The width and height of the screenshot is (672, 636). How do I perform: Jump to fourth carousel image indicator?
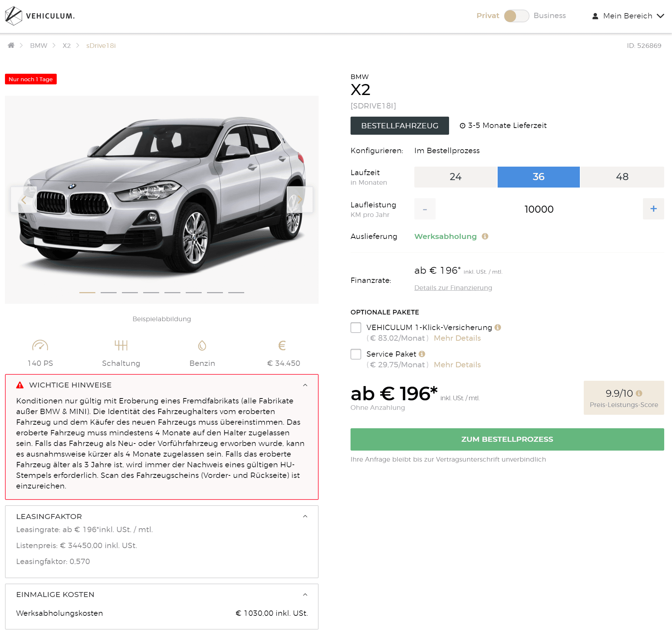[151, 292]
